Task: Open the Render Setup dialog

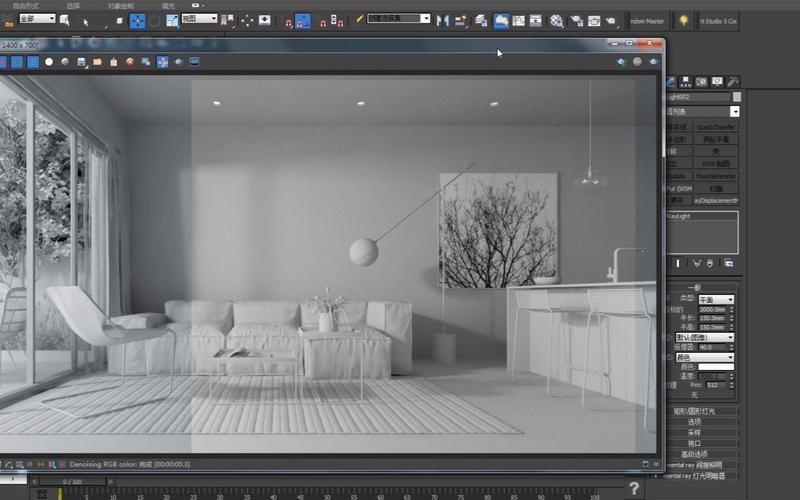Action: pos(576,20)
